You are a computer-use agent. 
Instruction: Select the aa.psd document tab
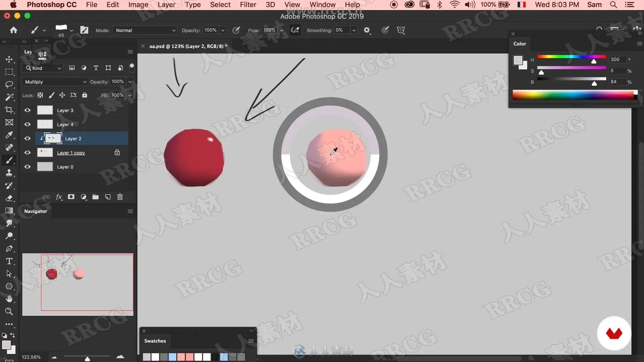click(x=188, y=46)
